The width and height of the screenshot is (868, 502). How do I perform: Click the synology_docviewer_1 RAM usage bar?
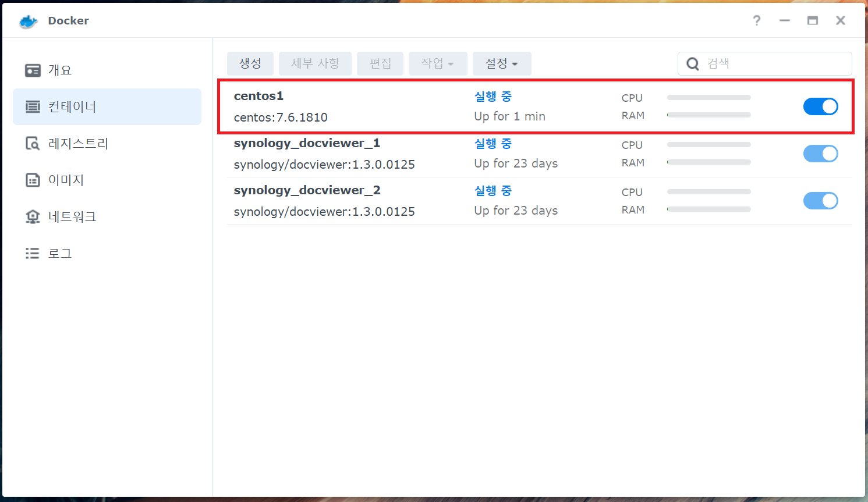pos(709,162)
